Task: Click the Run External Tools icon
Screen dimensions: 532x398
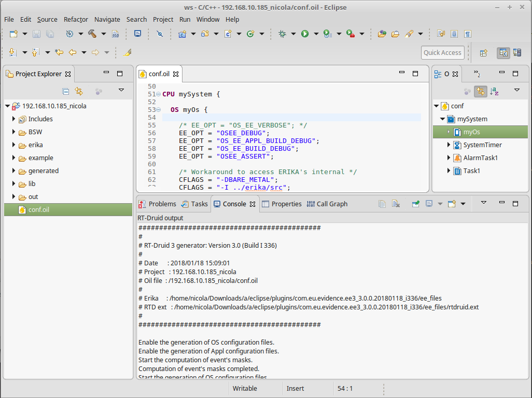Action: 351,34
